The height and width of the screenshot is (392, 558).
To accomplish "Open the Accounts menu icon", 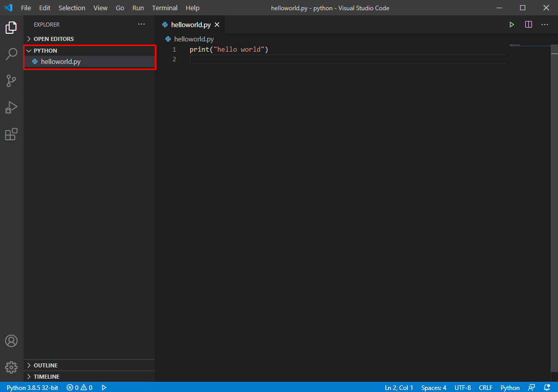I will tap(11, 341).
